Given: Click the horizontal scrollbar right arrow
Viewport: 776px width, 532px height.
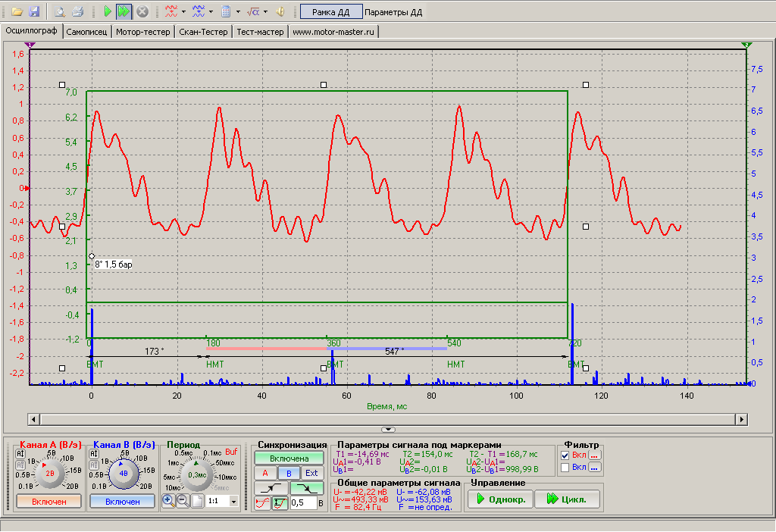Looking at the screenshot, I should tap(741, 420).
